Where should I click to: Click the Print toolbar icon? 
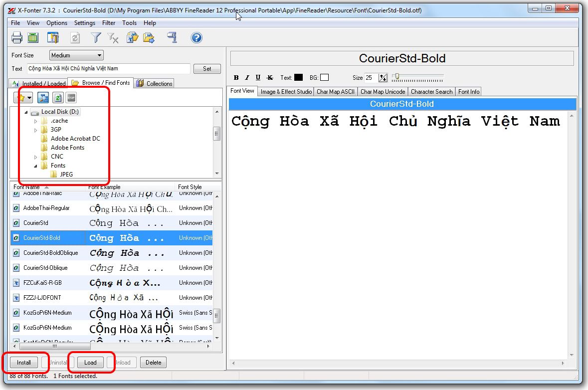click(x=17, y=37)
